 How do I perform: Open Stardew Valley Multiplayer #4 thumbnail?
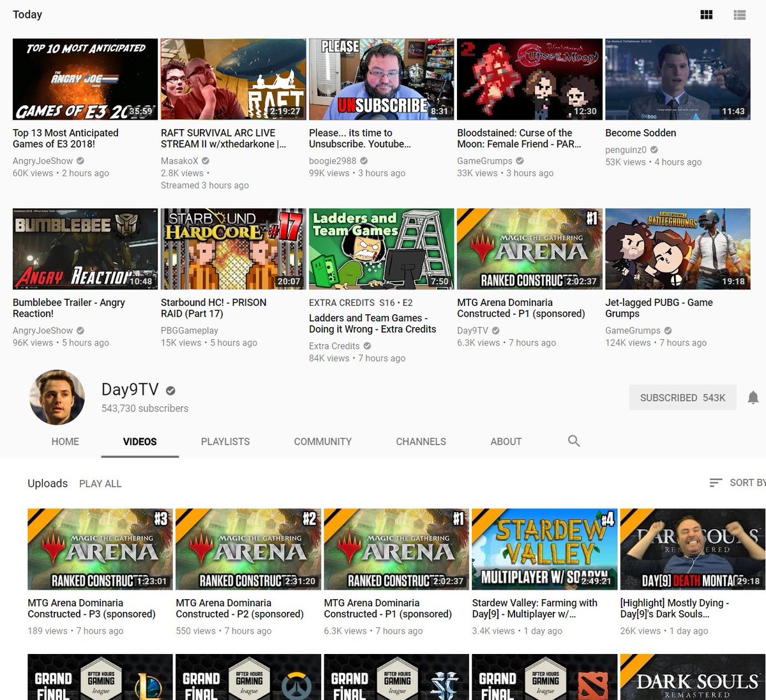[x=544, y=549]
